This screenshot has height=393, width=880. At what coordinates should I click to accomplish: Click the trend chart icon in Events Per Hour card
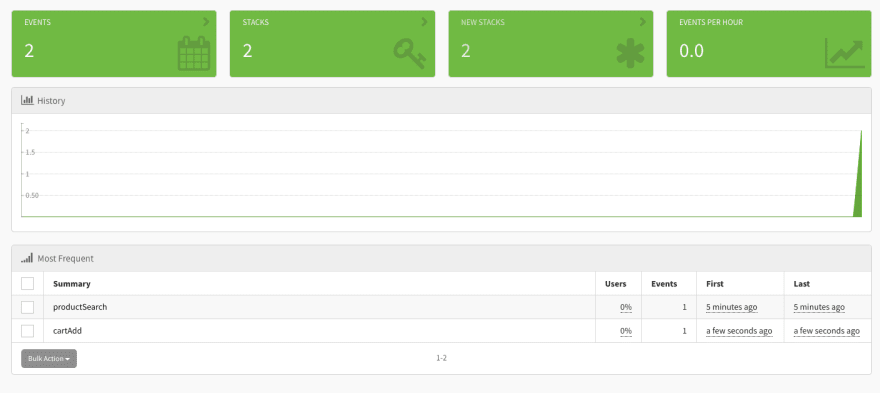(x=845, y=53)
